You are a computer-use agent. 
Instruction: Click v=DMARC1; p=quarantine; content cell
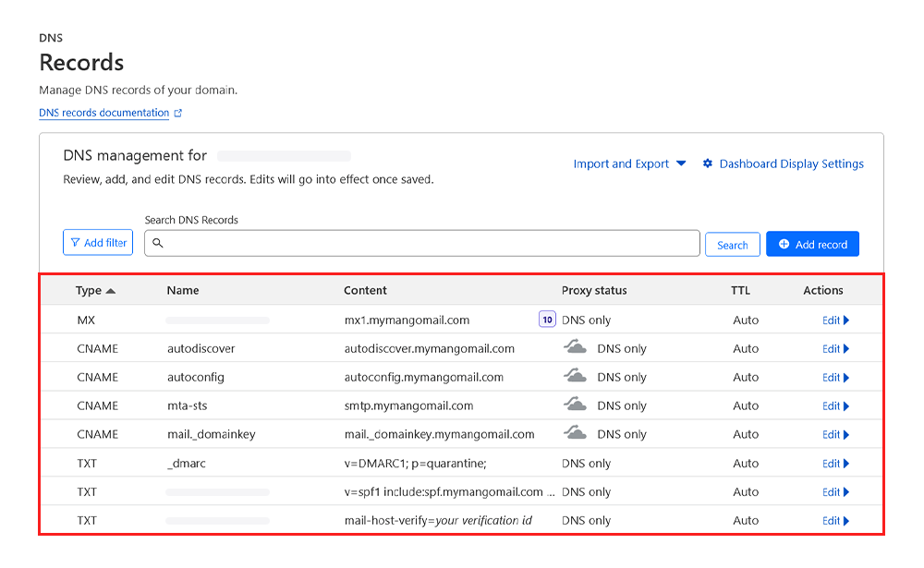click(x=416, y=464)
